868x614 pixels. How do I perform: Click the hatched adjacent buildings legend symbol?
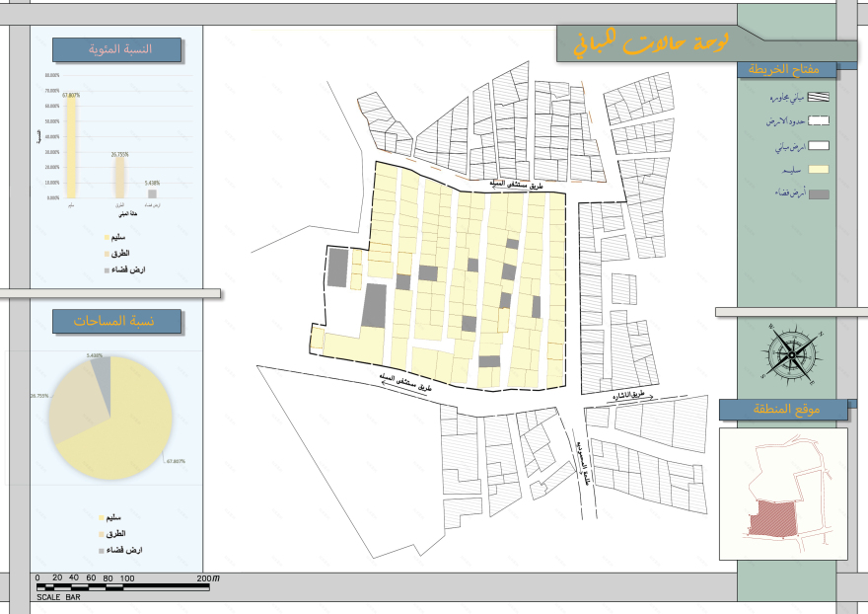coord(819,98)
